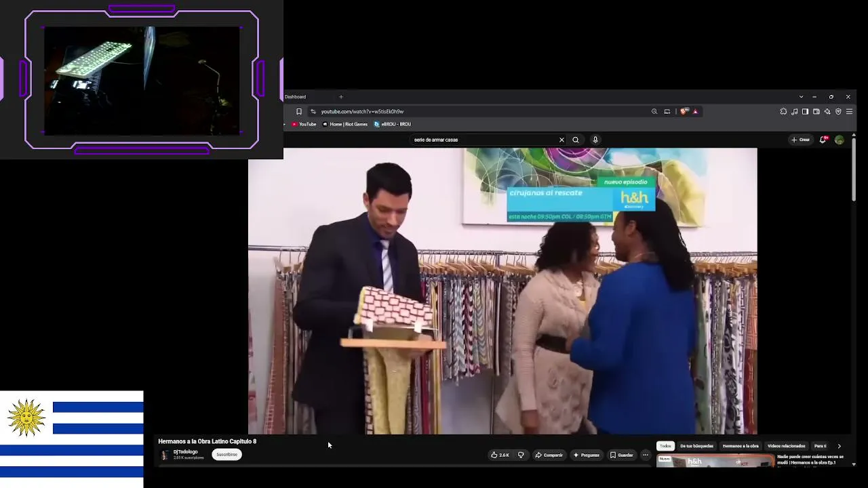The height and width of the screenshot is (488, 868).
Task: Open the Brave Wallet icon
Action: pyautogui.click(x=816, y=111)
